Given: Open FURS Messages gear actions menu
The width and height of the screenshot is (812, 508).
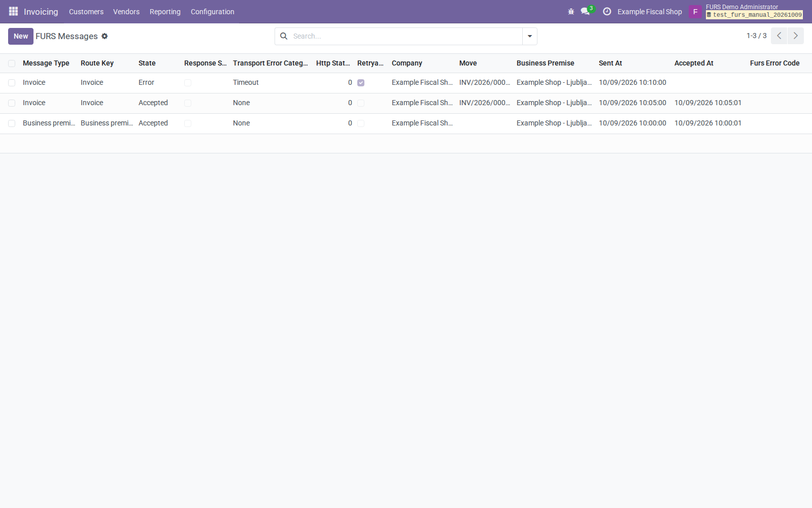Looking at the screenshot, I should pyautogui.click(x=105, y=36).
